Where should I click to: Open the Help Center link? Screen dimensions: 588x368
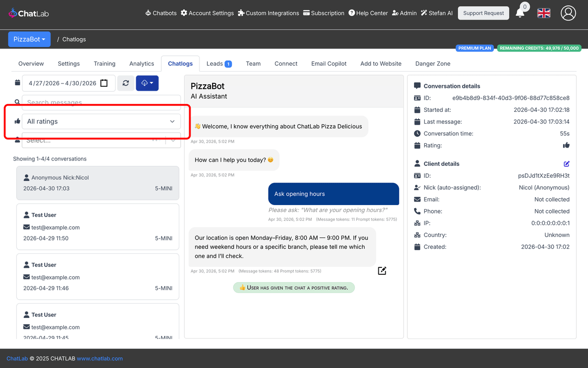pyautogui.click(x=368, y=13)
